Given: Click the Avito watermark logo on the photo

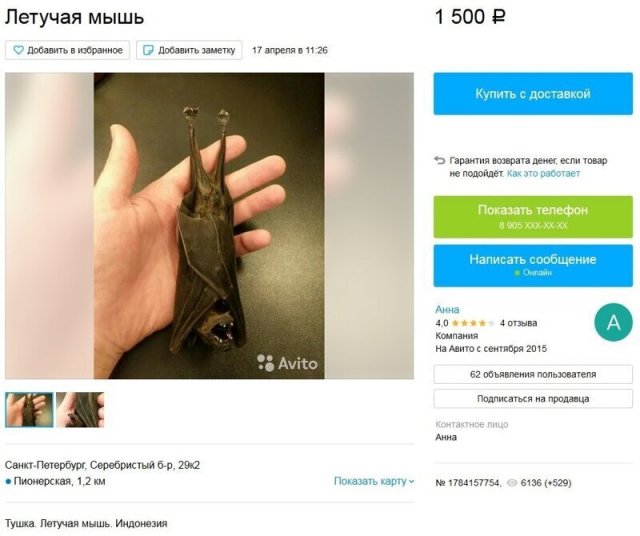Looking at the screenshot, I should (287, 363).
